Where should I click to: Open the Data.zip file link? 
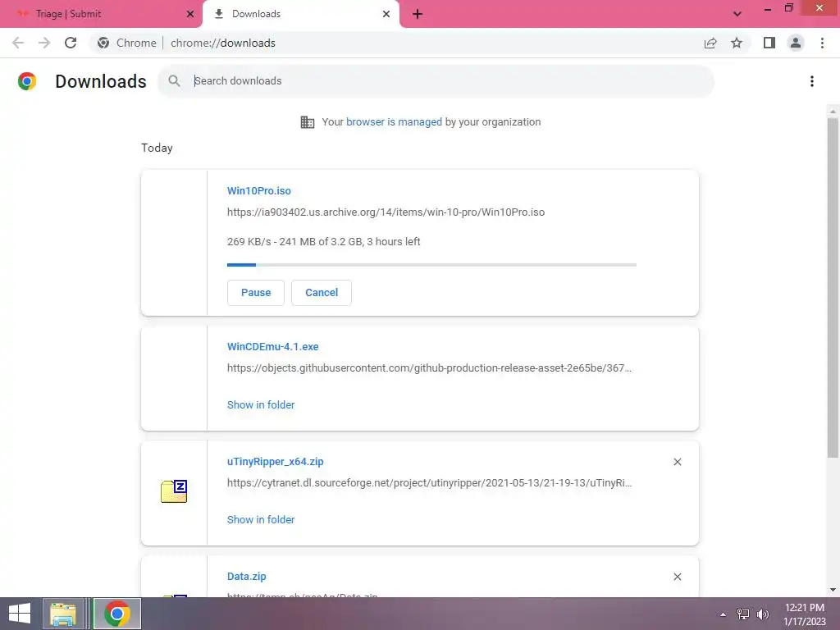tap(246, 577)
